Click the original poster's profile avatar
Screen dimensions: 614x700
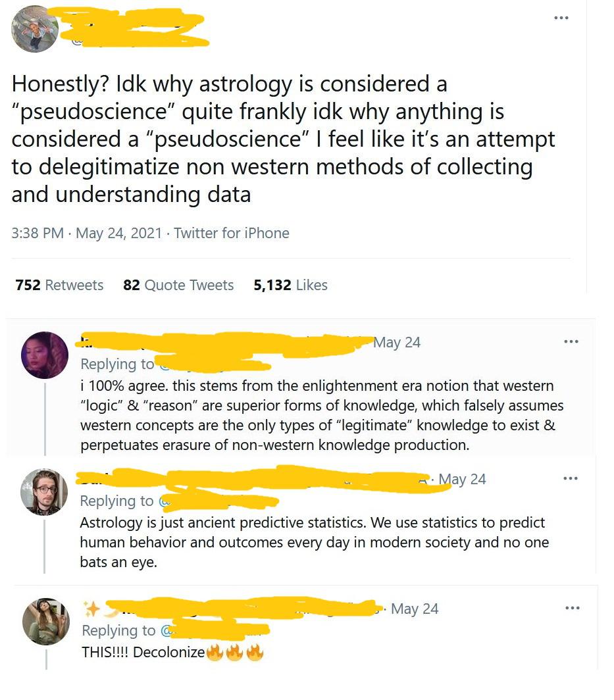(x=35, y=29)
